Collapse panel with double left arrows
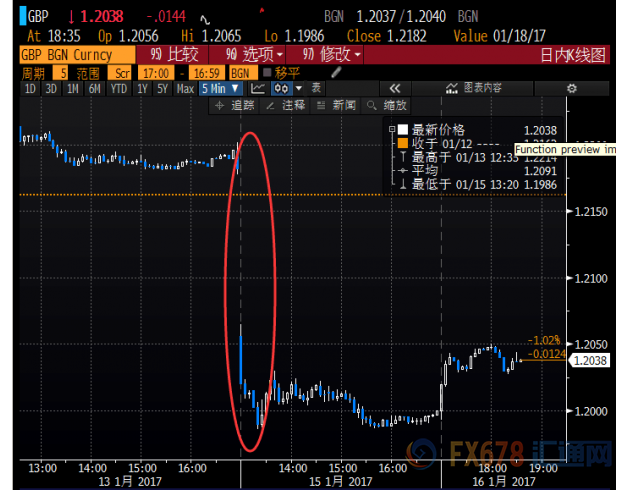This screenshot has height=490, width=630. (394, 88)
